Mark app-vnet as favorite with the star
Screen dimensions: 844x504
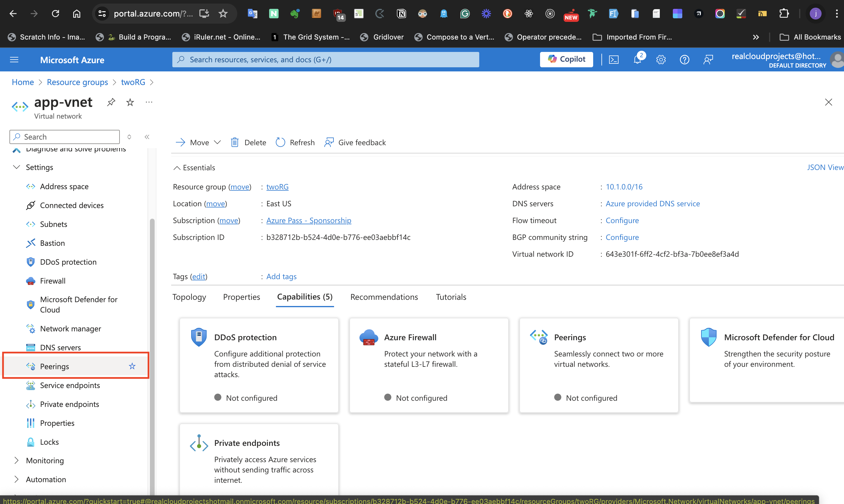tap(130, 102)
